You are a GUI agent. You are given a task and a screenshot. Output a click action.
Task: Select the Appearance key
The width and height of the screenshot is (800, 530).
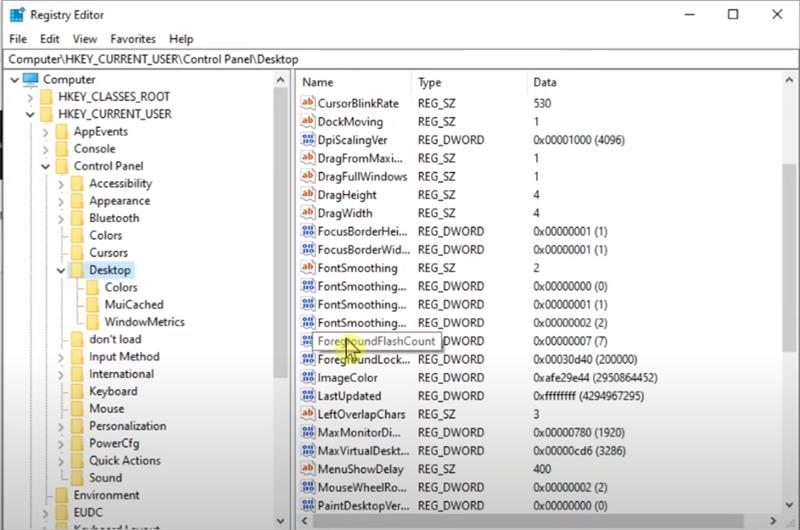tap(120, 200)
